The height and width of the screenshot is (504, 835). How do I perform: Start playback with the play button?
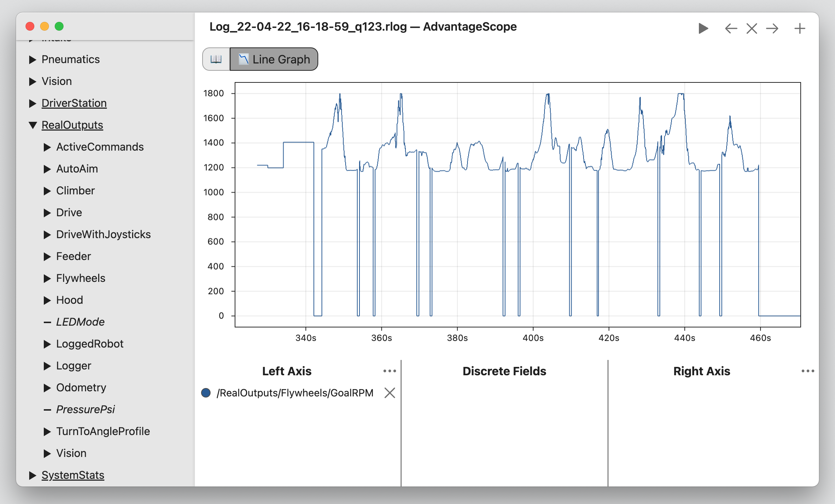click(703, 28)
